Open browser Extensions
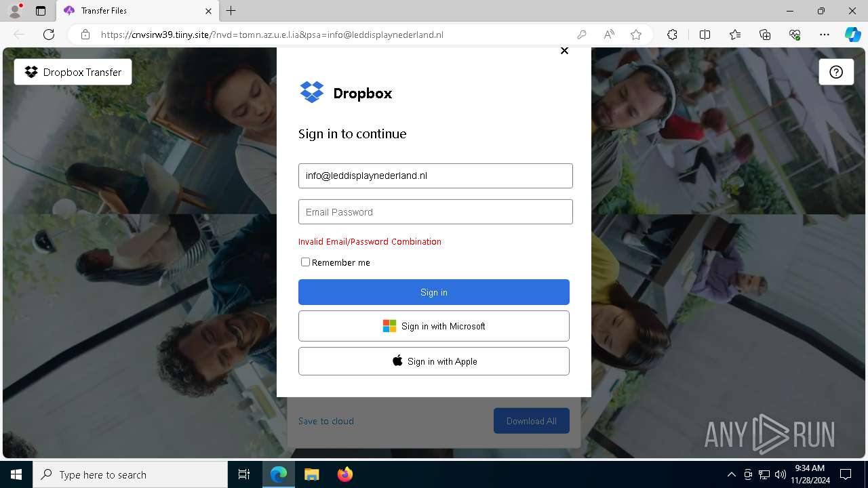The width and height of the screenshot is (868, 488). (x=672, y=35)
